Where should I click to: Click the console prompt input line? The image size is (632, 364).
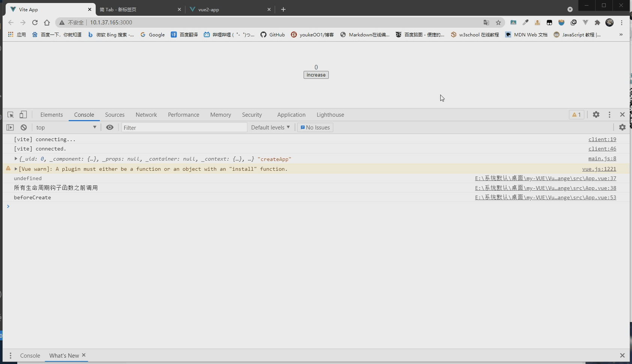(x=315, y=206)
